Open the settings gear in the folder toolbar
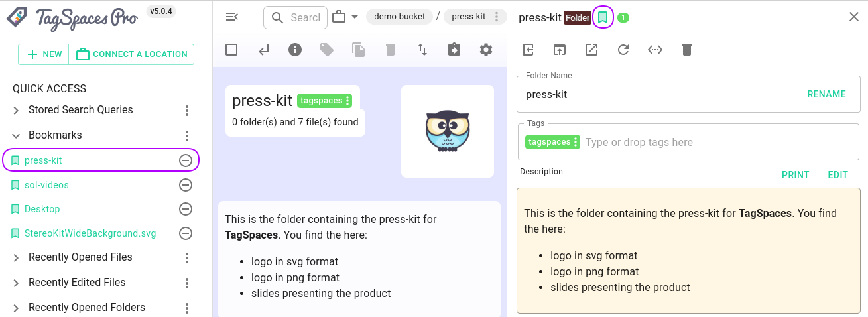The width and height of the screenshot is (868, 317). (486, 50)
